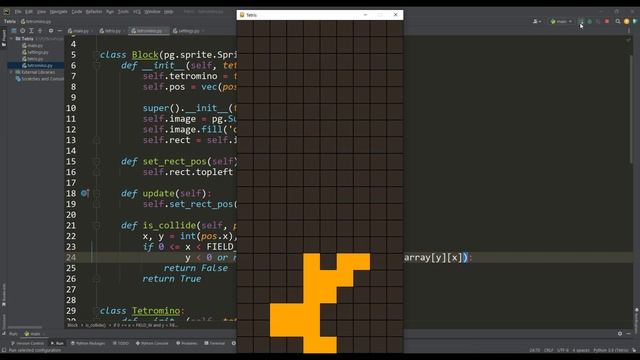640x360 pixels.
Task: Click the expand all icon in Project panel
Action: click(31, 31)
